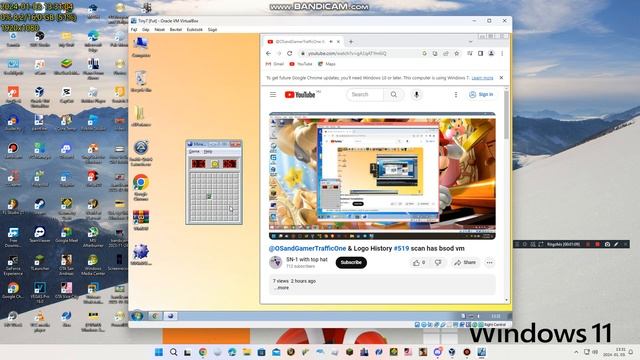Click the YouTube search magnifier button
This screenshot has width=640, height=360.
click(x=393, y=95)
